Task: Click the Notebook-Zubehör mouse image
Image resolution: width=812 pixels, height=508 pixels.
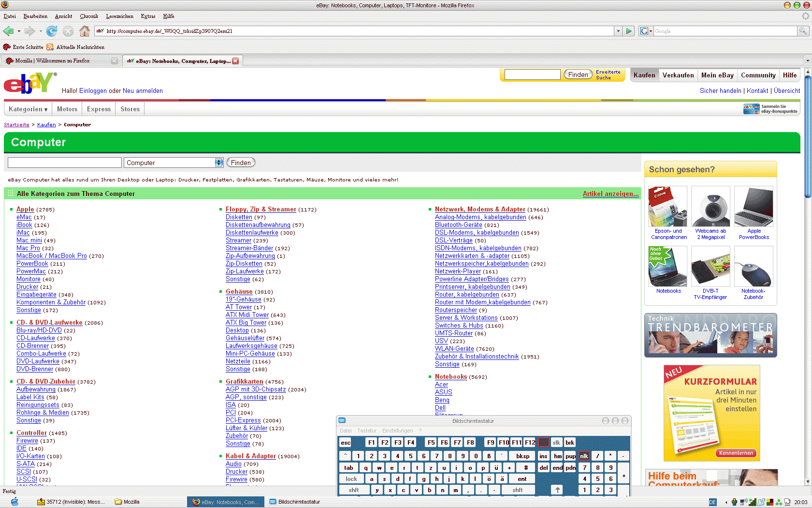Action: [x=754, y=267]
